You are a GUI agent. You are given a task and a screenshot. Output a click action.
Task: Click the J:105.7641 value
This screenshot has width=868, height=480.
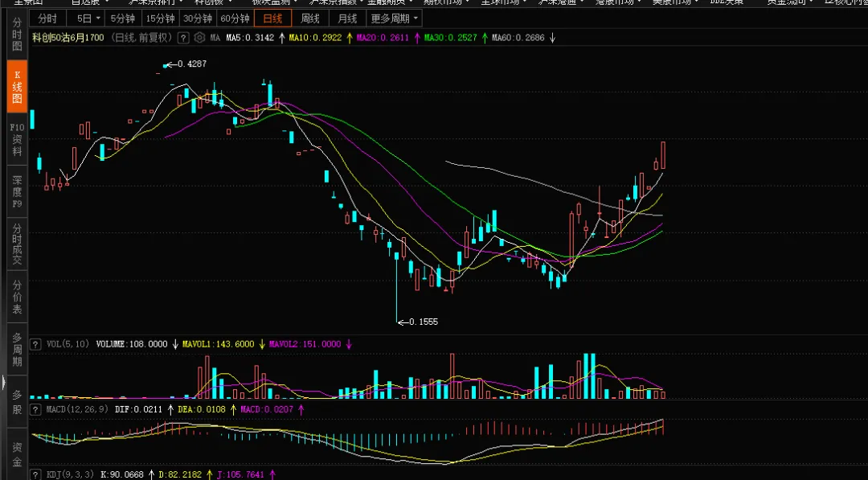241,474
